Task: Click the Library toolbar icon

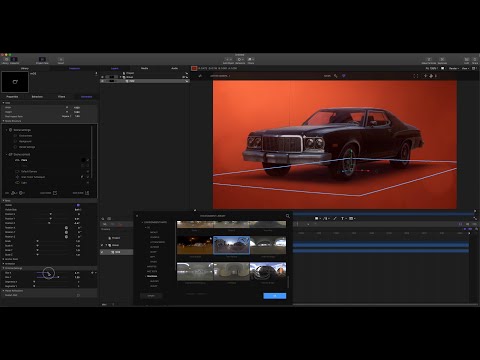Action: coord(6,59)
